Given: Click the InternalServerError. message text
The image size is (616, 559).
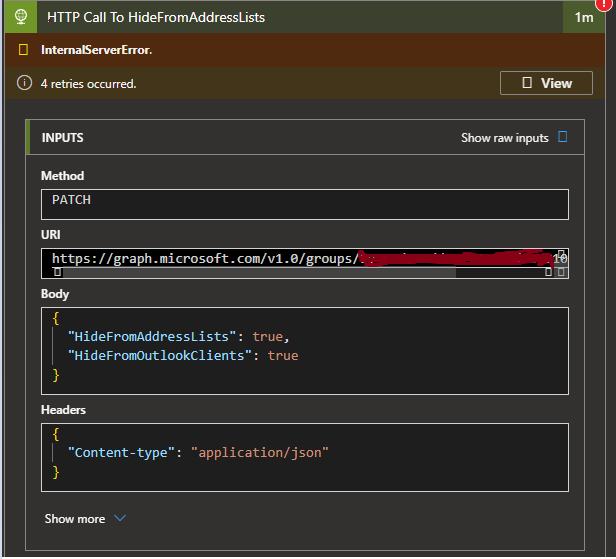Looking at the screenshot, I should click(x=96, y=50).
